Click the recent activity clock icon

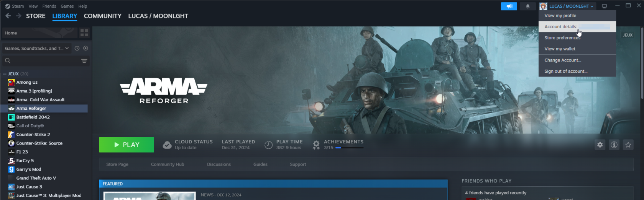pyautogui.click(x=77, y=48)
